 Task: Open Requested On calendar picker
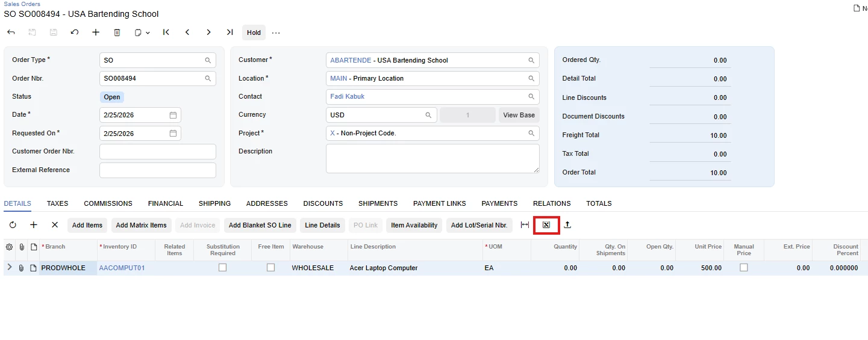tap(173, 134)
